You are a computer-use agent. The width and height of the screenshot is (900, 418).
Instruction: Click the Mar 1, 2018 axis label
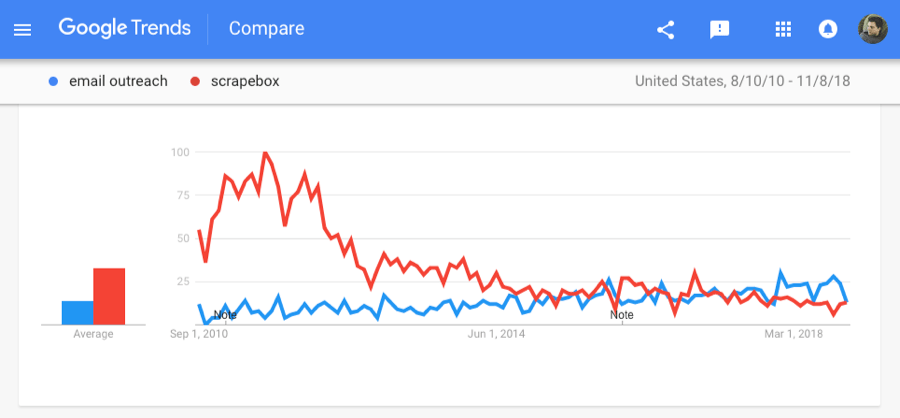(x=794, y=334)
